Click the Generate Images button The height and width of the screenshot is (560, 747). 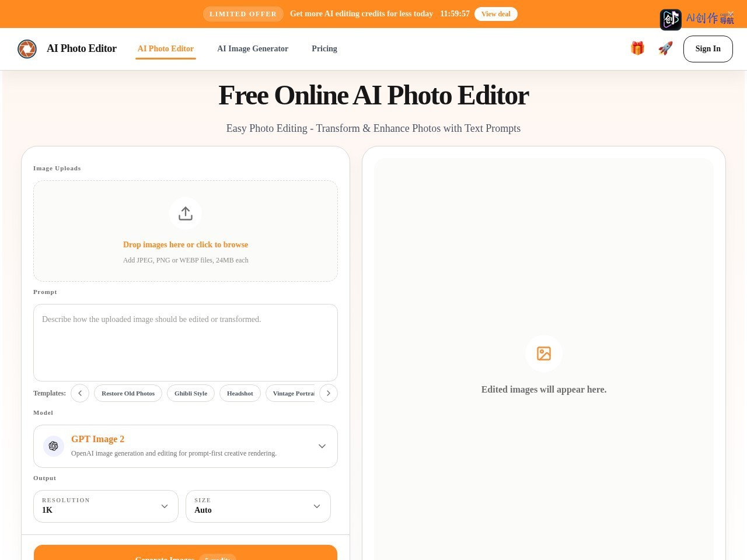point(186,552)
